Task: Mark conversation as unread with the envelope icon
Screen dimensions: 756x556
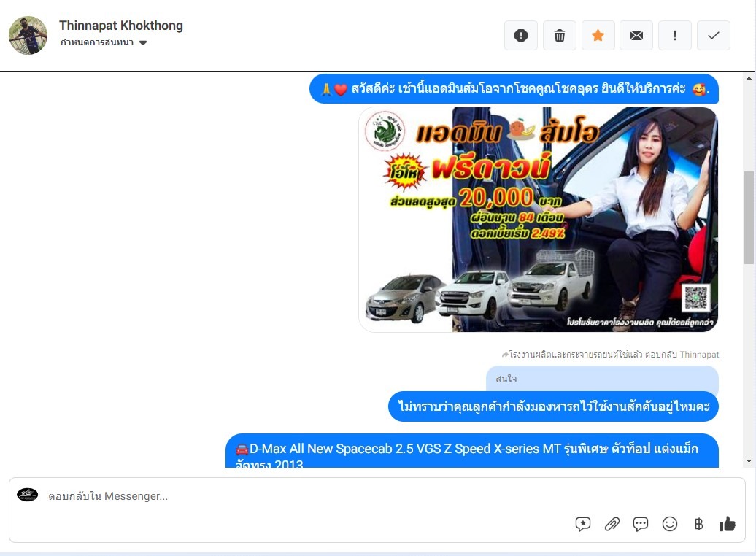Action: [x=636, y=35]
